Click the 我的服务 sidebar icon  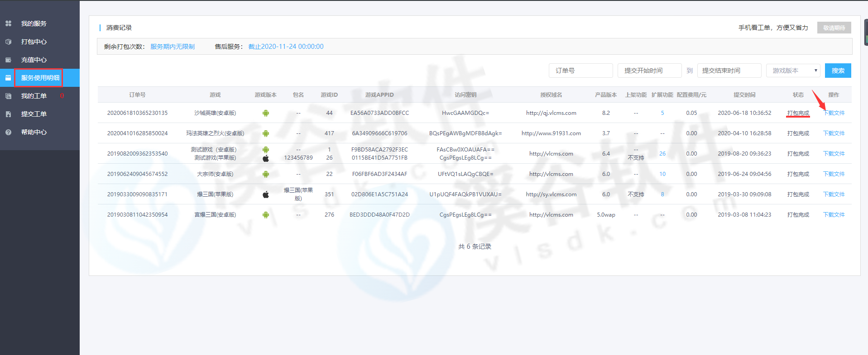tap(8, 24)
